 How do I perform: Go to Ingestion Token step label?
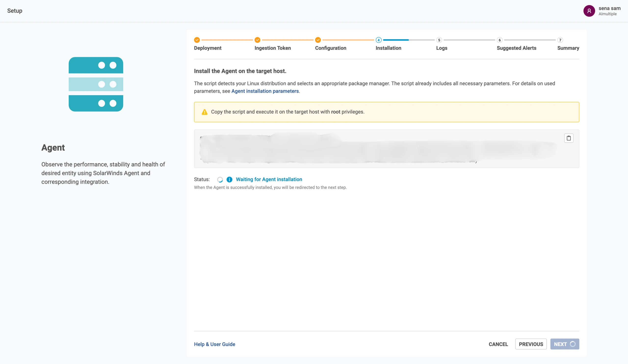[x=273, y=48]
